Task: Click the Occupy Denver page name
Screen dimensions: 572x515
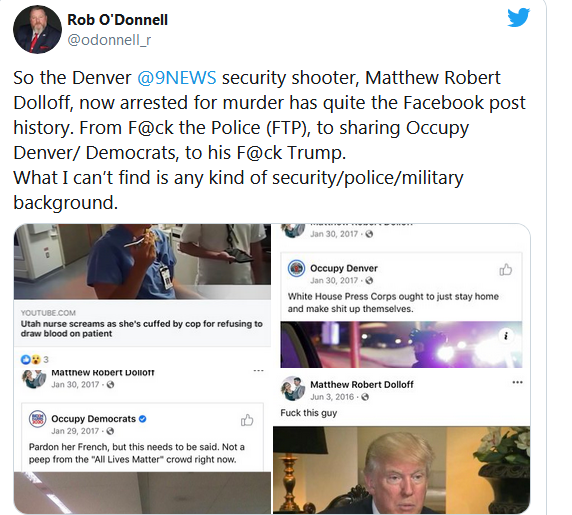Action: pyautogui.click(x=344, y=268)
